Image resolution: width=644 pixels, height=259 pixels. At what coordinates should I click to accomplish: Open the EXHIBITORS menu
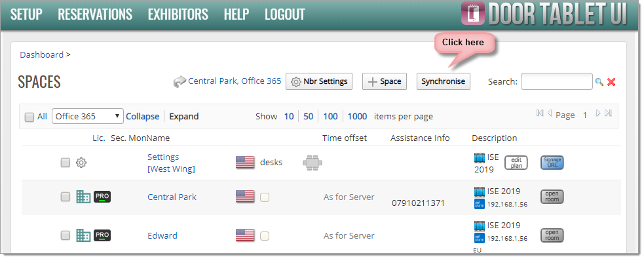(x=178, y=15)
